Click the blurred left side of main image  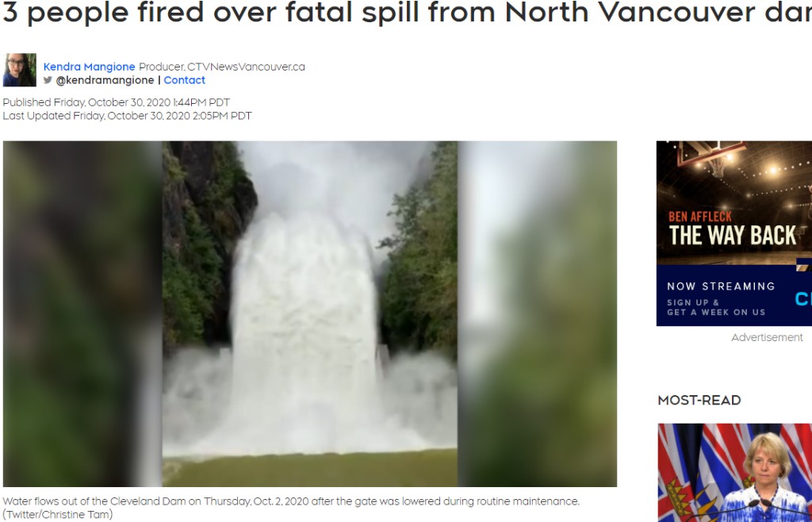[x=82, y=314]
